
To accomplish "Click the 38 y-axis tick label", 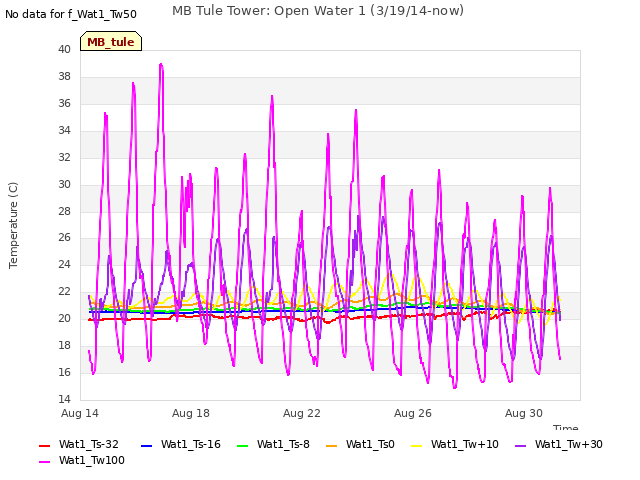I will 64,77.
